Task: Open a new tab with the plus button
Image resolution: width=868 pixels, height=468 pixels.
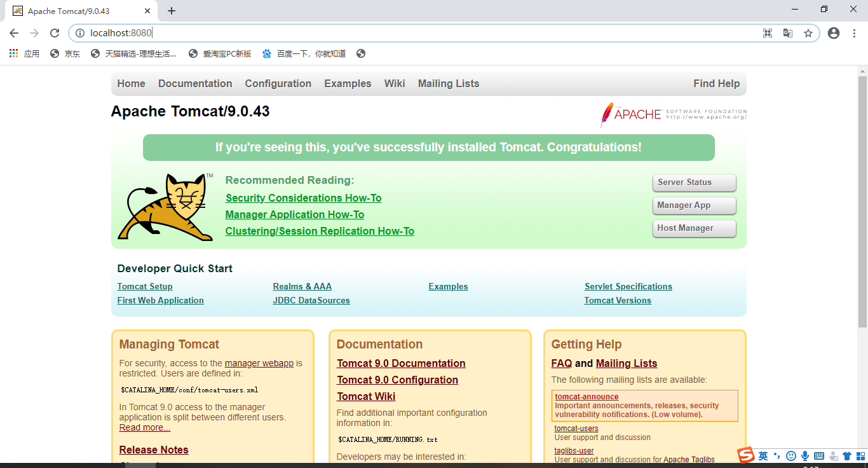Action: [172, 11]
